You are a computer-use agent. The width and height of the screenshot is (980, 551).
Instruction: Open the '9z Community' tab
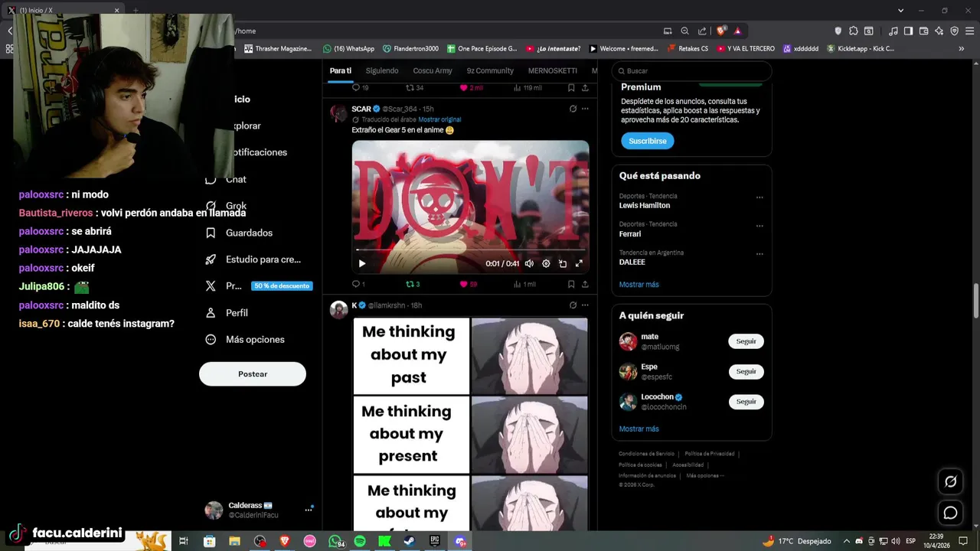tap(490, 70)
